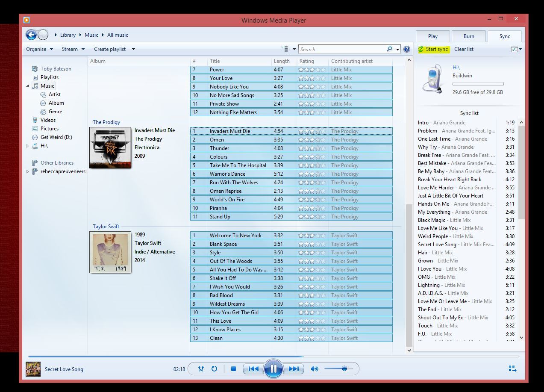This screenshot has width=544, height=392.
Task: Open the search options dropdown arrow
Action: pos(397,49)
